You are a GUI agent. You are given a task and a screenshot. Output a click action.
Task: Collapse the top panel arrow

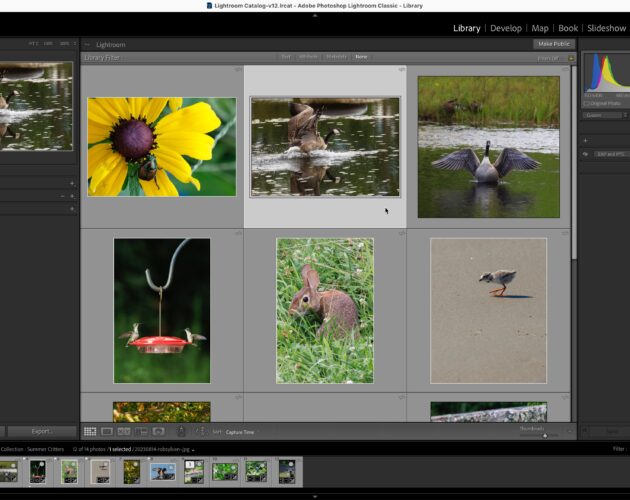pyautogui.click(x=315, y=15)
